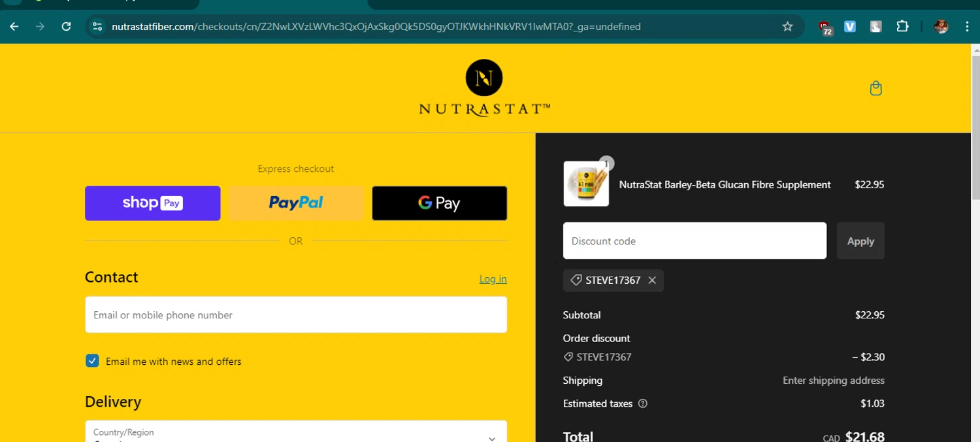This screenshot has height=442, width=980.
Task: Click the browser address bar URL
Action: 376,27
